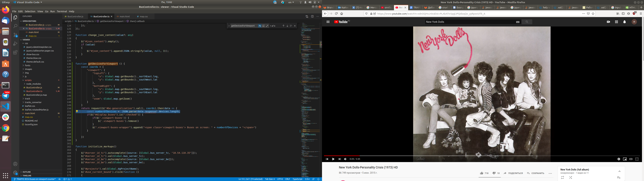
Task: Dislike the video with thumbs down 10
Action: click(x=496, y=173)
